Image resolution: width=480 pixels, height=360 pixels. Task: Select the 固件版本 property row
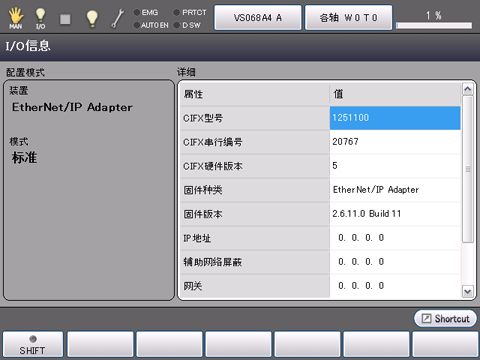[255, 214]
